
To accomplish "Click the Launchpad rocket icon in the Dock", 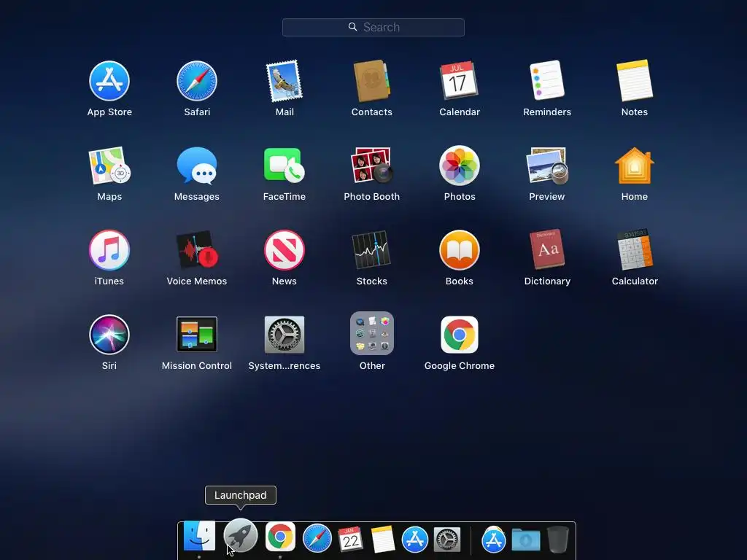I will pos(241,535).
